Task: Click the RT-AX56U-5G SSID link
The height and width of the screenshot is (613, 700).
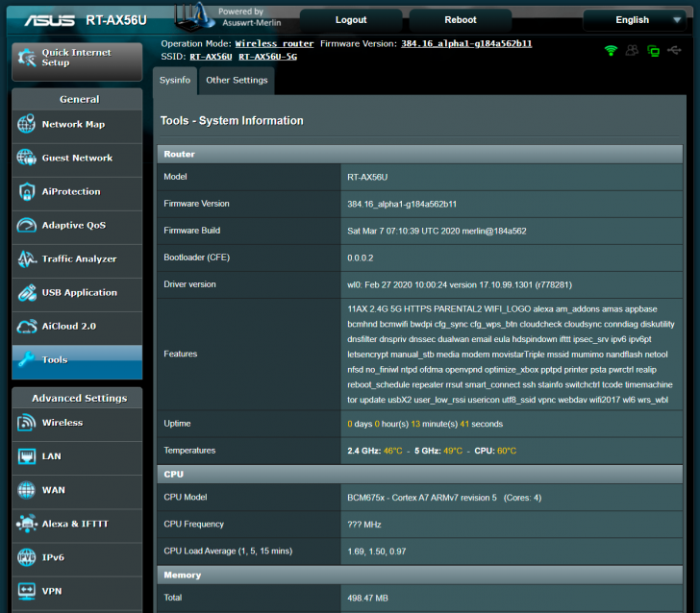Action: (x=267, y=57)
